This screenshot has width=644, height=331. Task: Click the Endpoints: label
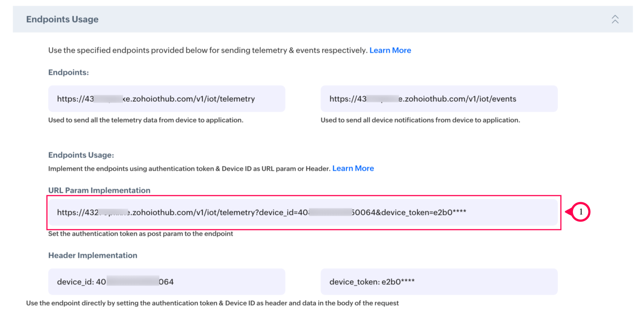pyautogui.click(x=69, y=73)
